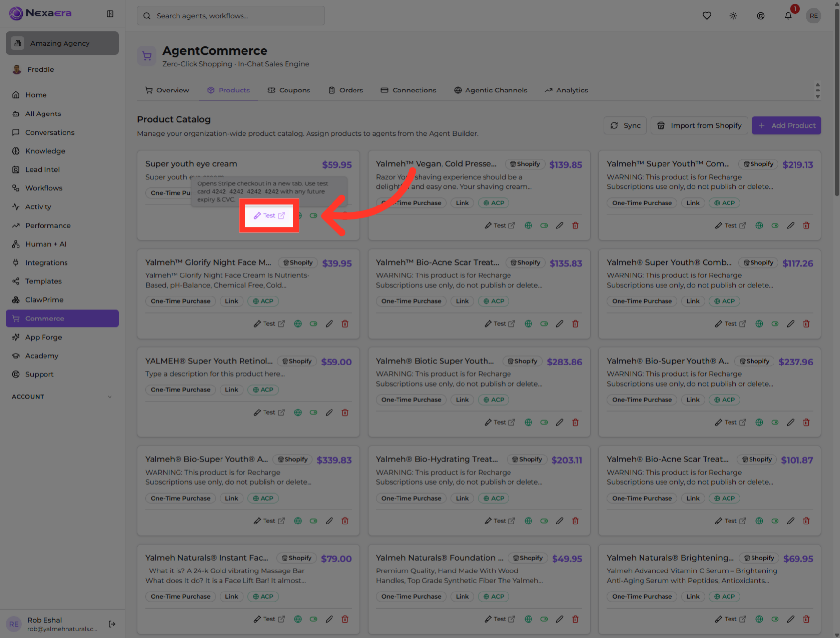
Task: Click the tab-bar scroll arrows at right
Action: pyautogui.click(x=818, y=91)
